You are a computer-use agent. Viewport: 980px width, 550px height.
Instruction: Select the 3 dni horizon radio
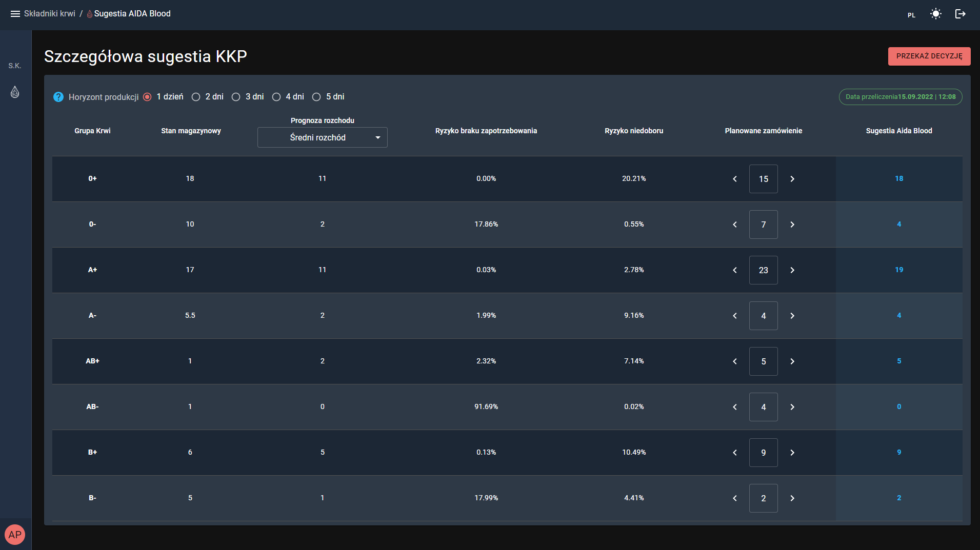[236, 97]
